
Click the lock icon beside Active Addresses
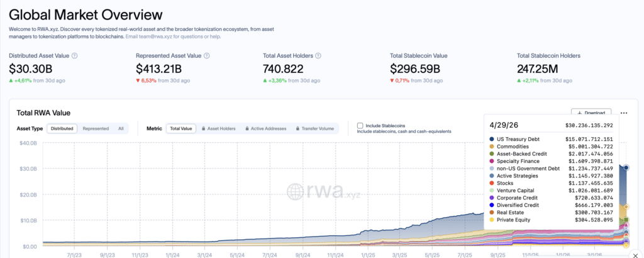(247, 128)
